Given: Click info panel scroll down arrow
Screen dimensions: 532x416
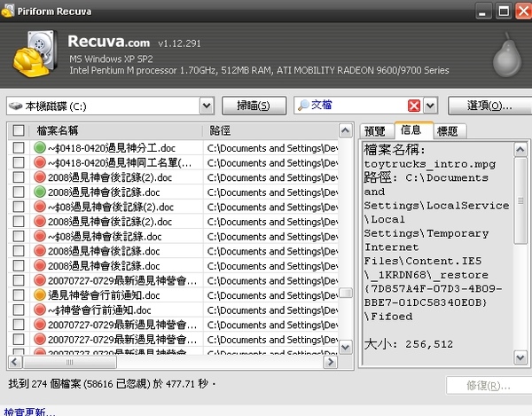Looking at the screenshot, I should coord(520,357).
